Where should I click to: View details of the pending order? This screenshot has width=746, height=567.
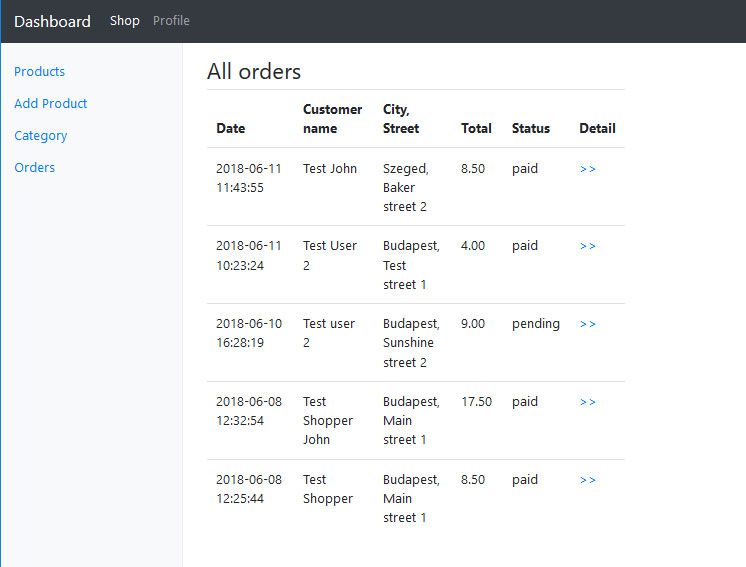[588, 324]
